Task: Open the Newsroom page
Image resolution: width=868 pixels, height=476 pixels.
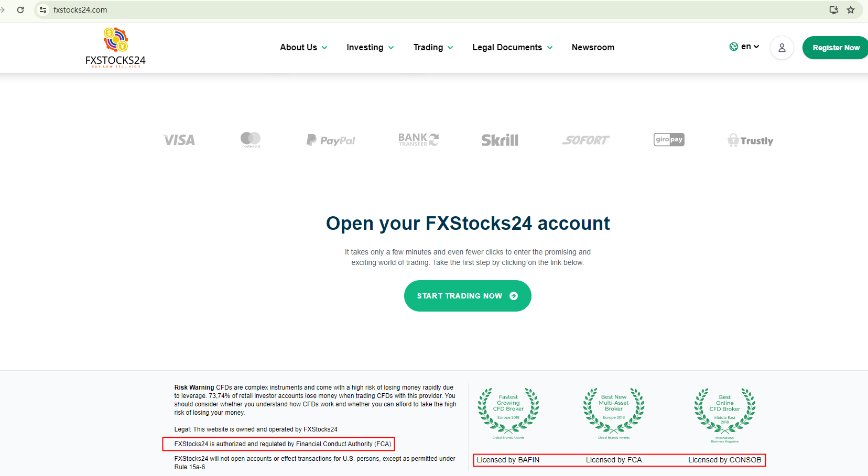Action: coord(593,48)
